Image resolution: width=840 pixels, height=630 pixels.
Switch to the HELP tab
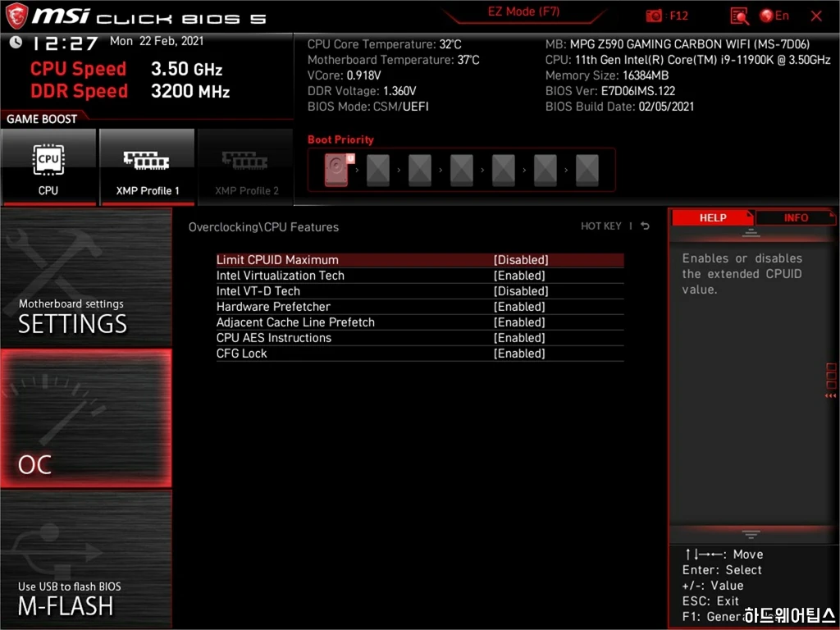(713, 217)
